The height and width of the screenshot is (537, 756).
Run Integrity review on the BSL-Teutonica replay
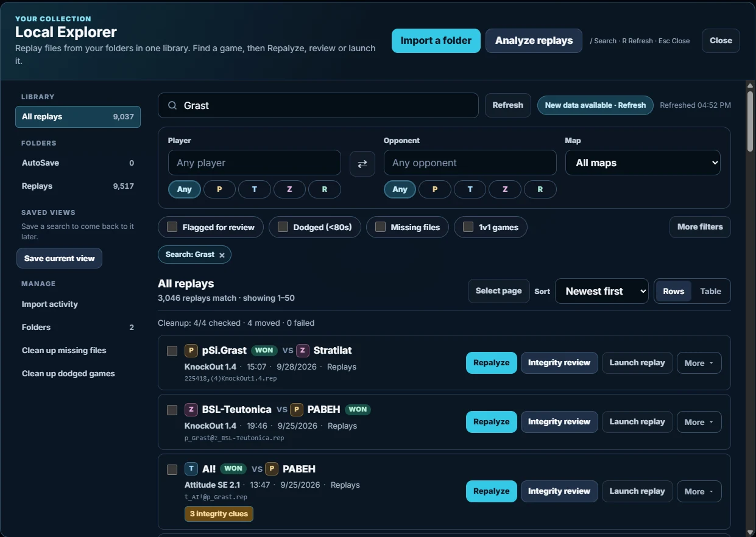pos(559,422)
